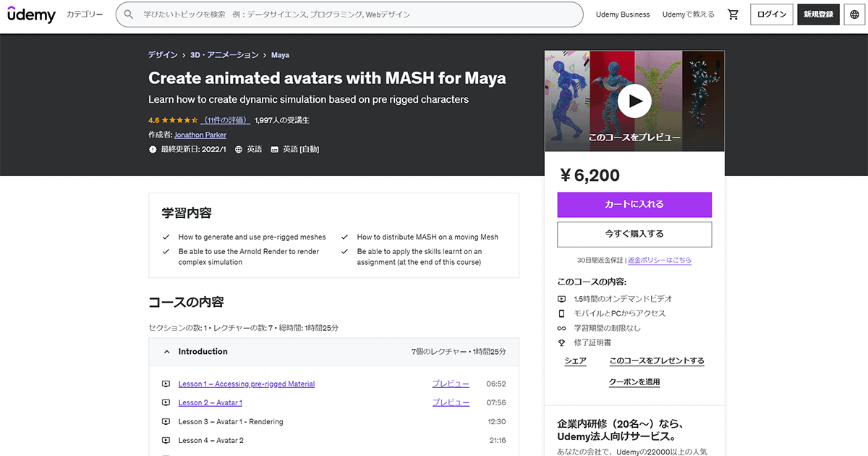Click 英語 [自動] caption language text
The height and width of the screenshot is (456, 868).
pyautogui.click(x=301, y=149)
